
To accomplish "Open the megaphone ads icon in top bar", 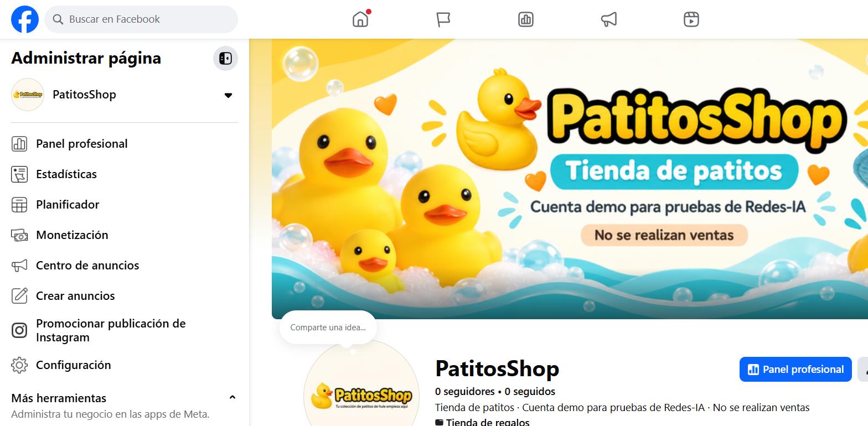I will [x=608, y=19].
